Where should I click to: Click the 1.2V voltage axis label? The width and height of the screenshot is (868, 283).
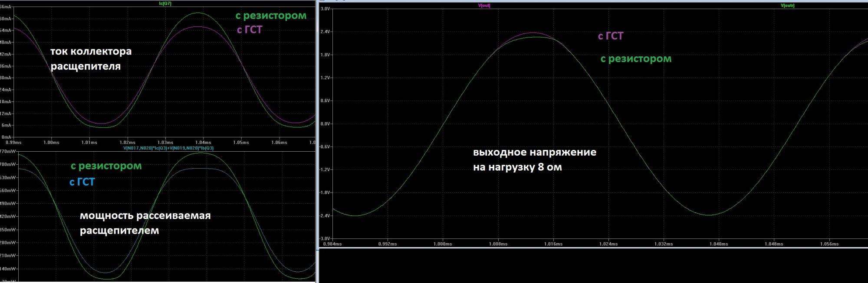(x=325, y=78)
